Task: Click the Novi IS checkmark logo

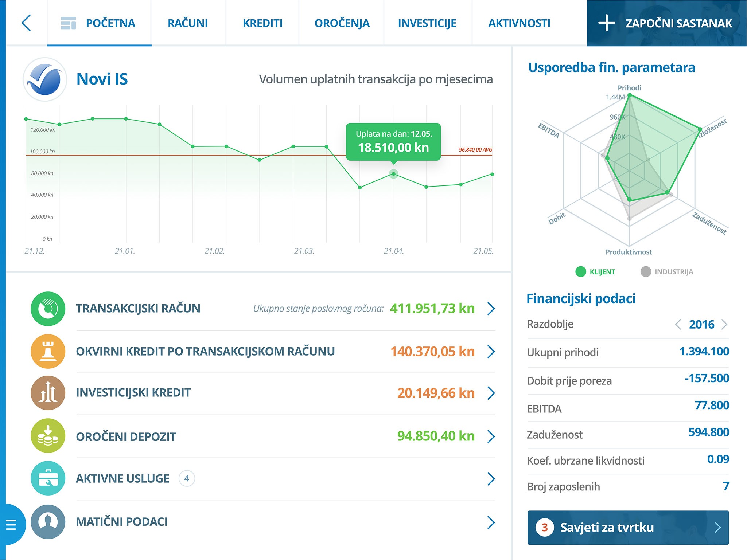Action: click(45, 79)
